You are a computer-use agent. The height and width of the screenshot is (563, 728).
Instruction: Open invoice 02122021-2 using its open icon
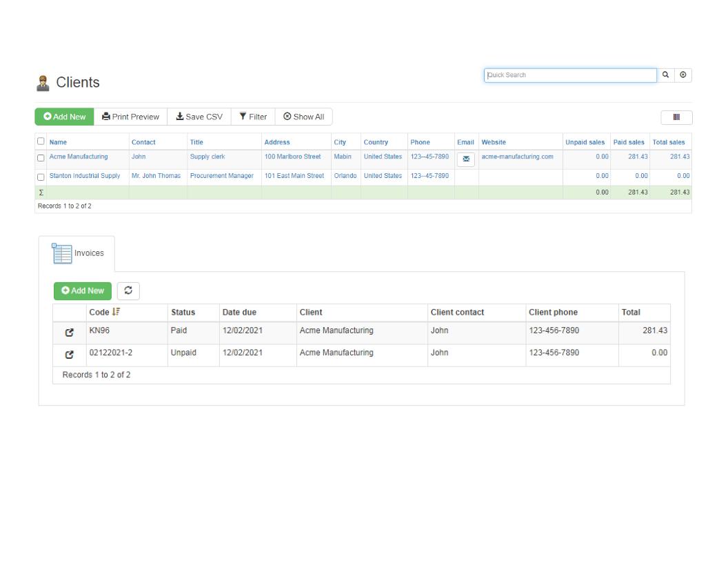(x=70, y=355)
